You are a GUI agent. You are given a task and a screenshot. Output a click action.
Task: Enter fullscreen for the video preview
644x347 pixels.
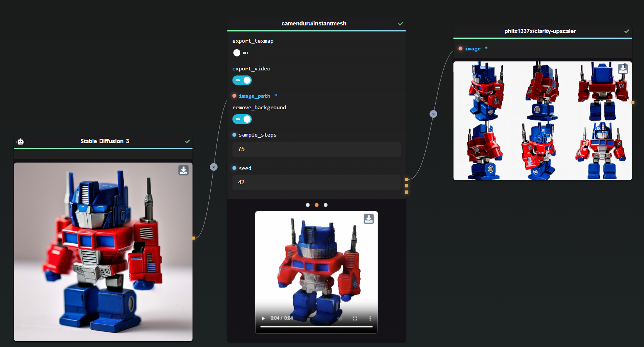(355, 319)
